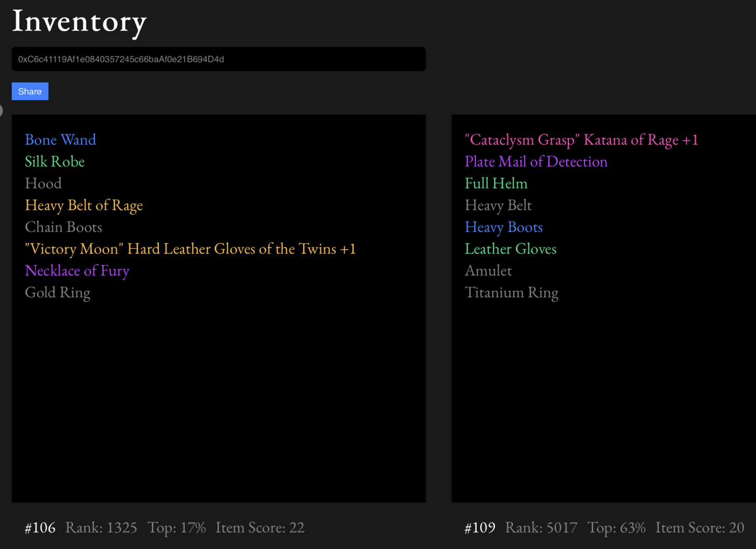Select the Cataclysm Grasp Katana of Rage
The image size is (756, 549).
click(x=581, y=140)
